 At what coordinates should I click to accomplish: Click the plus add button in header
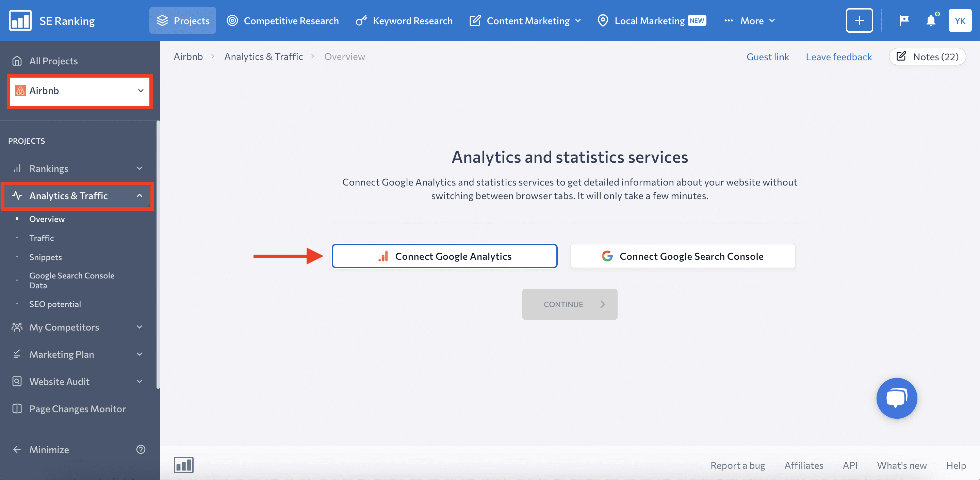tap(859, 20)
